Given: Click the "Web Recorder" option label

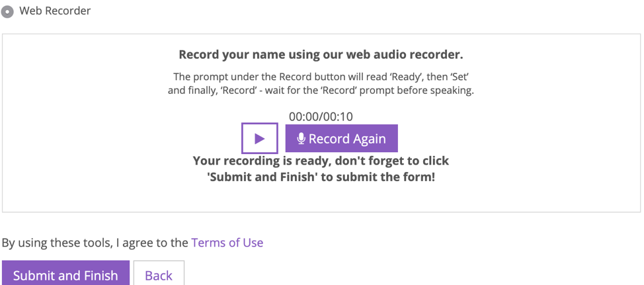Looking at the screenshot, I should coord(55,11).
